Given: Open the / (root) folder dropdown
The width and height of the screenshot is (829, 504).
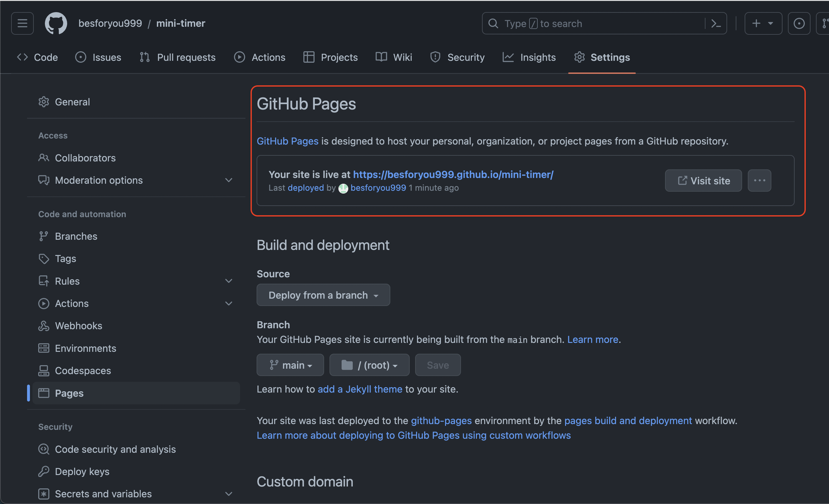Looking at the screenshot, I should coord(369,365).
